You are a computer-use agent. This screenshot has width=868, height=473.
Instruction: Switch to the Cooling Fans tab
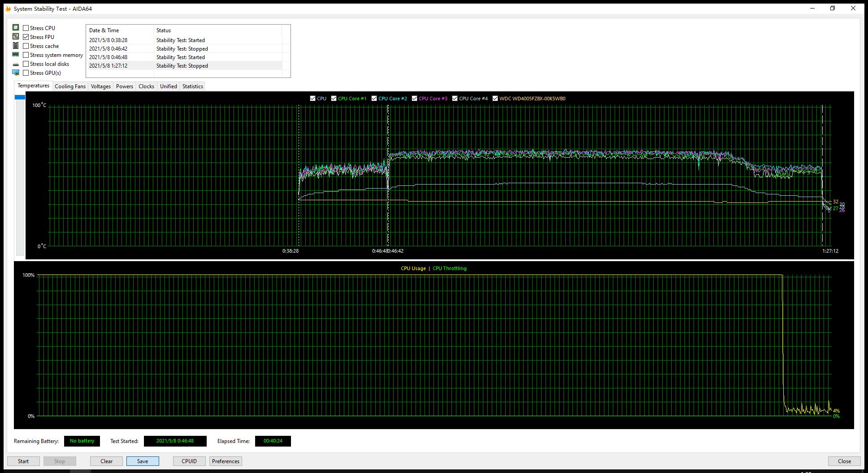coord(70,86)
